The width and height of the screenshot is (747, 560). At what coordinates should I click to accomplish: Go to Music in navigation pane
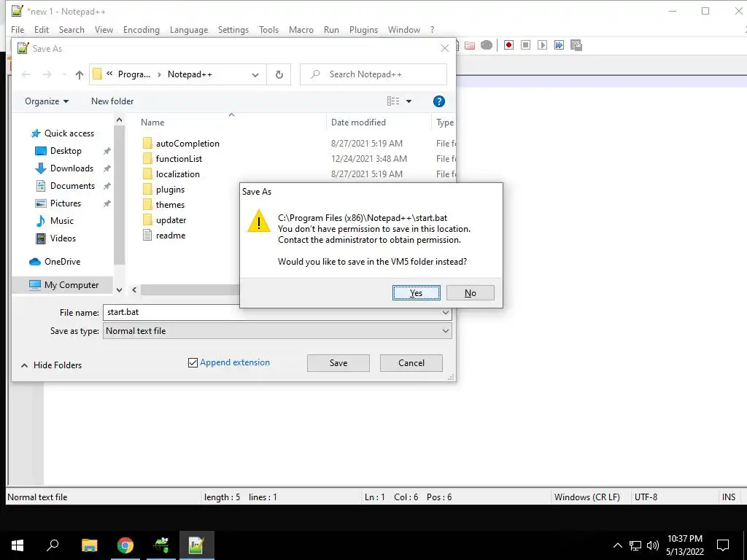(61, 221)
